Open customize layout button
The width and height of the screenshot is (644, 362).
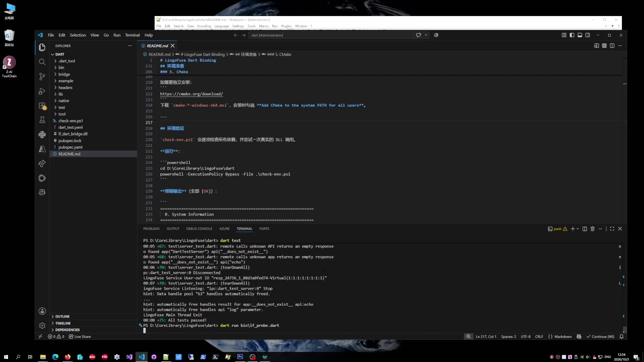(x=564, y=35)
